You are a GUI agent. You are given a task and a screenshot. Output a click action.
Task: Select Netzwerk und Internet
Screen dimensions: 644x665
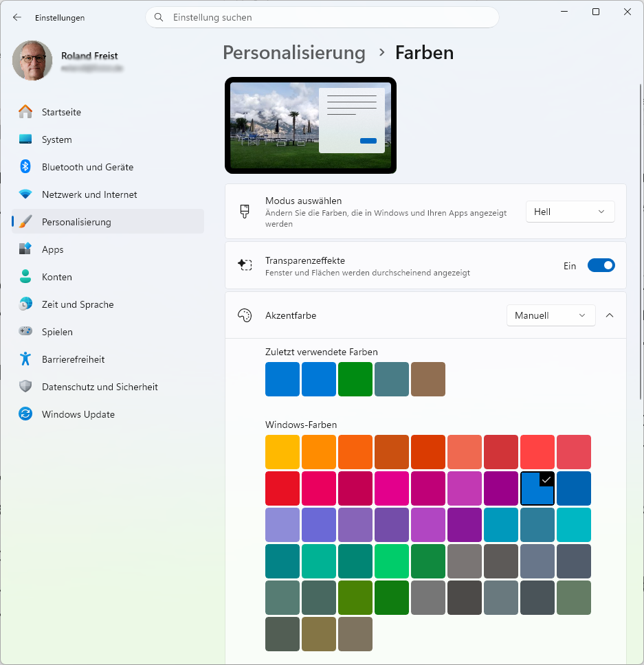[x=108, y=194]
